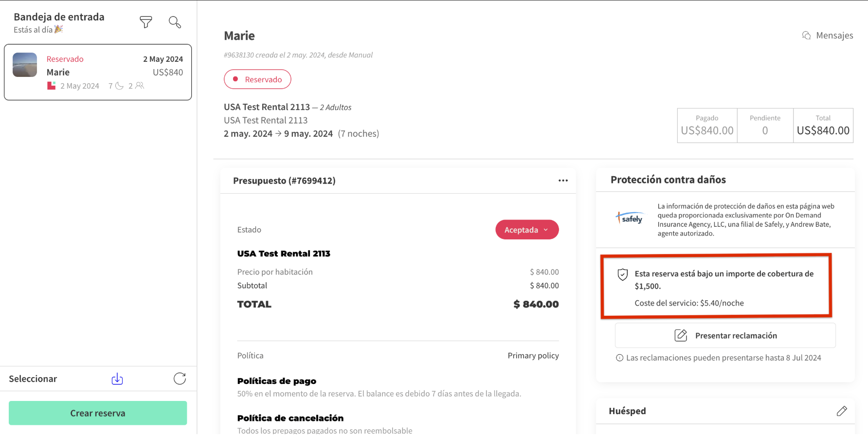868x436 pixels.
Task: Click the Marie reservation thumbnail image
Action: tap(25, 65)
